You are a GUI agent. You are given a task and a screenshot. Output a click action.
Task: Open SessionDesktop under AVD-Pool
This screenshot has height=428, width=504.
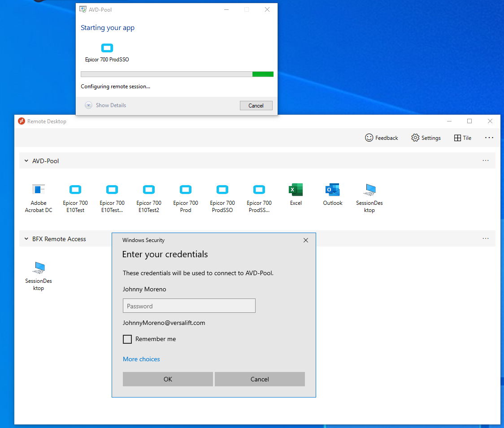click(369, 197)
